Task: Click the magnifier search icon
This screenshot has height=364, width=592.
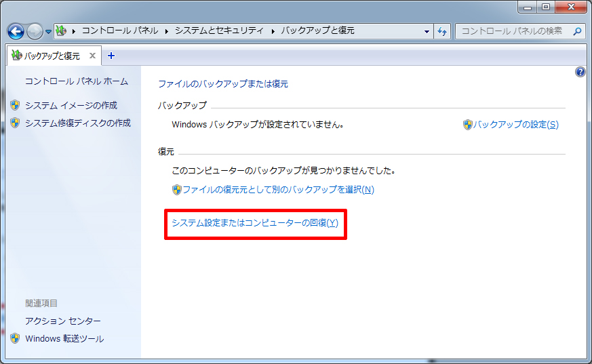Action: 577,31
